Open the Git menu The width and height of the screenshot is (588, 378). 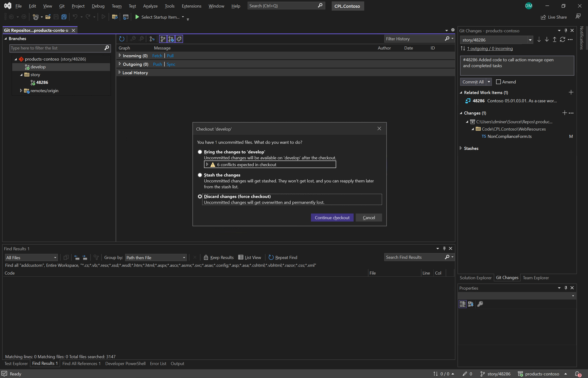click(x=62, y=6)
